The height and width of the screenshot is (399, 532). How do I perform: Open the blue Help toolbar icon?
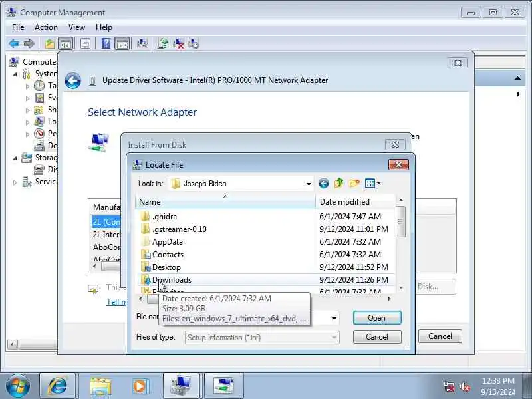pyautogui.click(x=106, y=43)
